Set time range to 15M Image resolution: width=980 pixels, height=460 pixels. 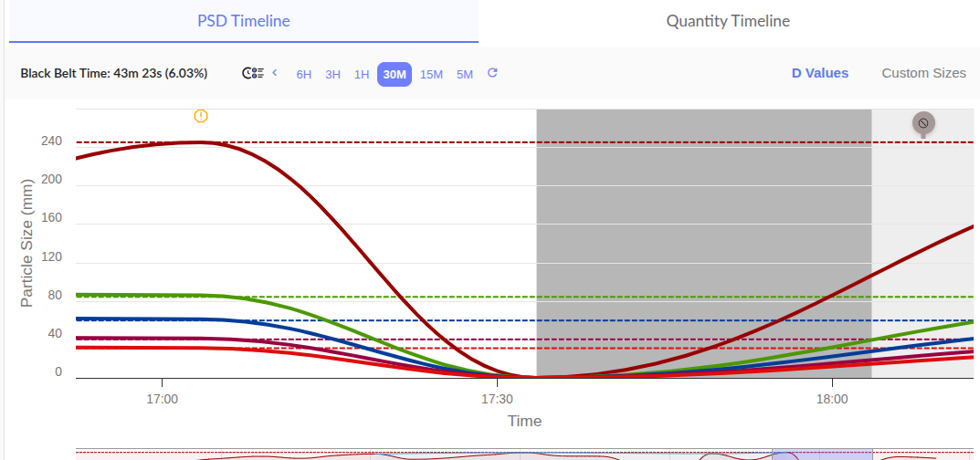tap(431, 74)
